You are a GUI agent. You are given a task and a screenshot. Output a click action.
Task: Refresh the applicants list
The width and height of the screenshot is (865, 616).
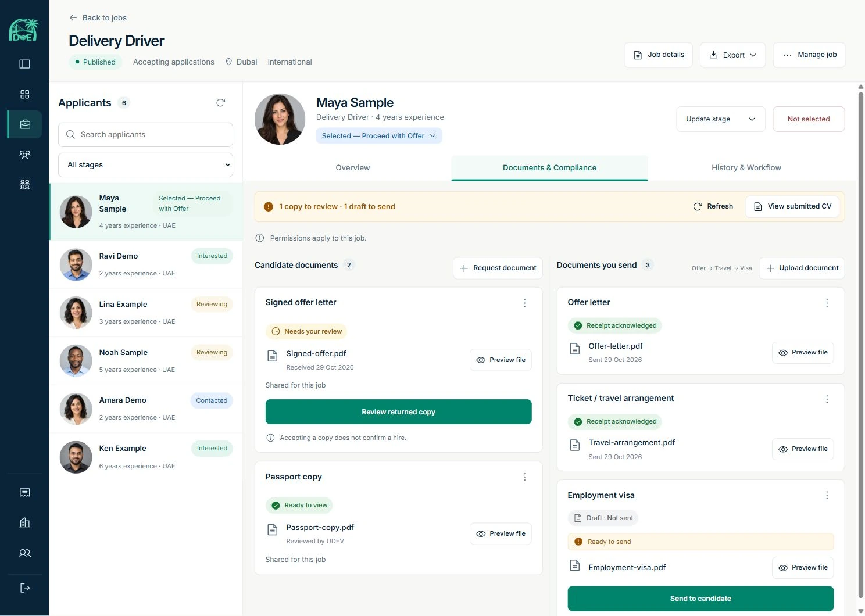pyautogui.click(x=220, y=103)
